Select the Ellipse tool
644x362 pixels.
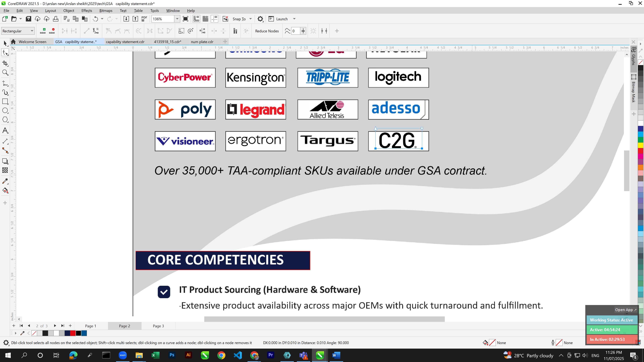(5, 110)
